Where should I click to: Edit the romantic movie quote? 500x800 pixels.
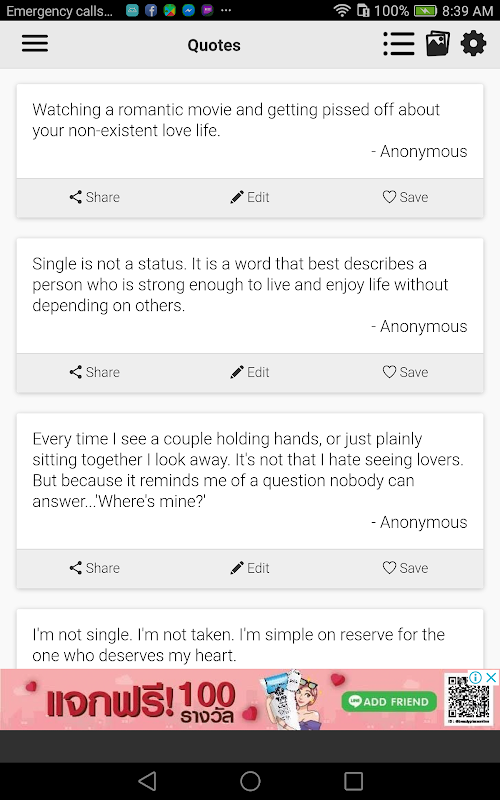[x=250, y=197]
